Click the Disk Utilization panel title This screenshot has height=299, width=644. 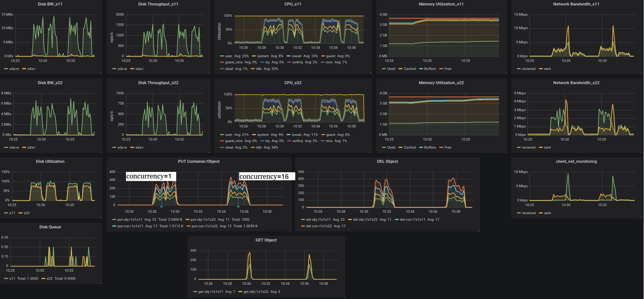(x=50, y=161)
